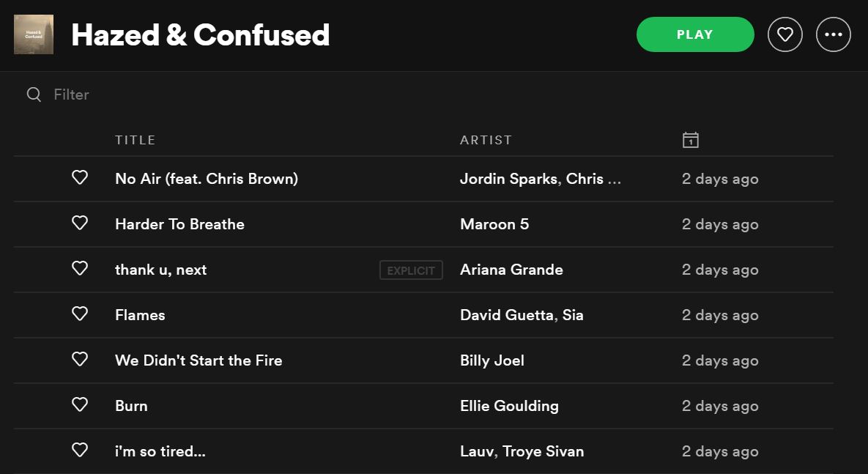Image resolution: width=868 pixels, height=474 pixels.
Task: Select the Troye Sivan artist link
Action: click(x=544, y=451)
